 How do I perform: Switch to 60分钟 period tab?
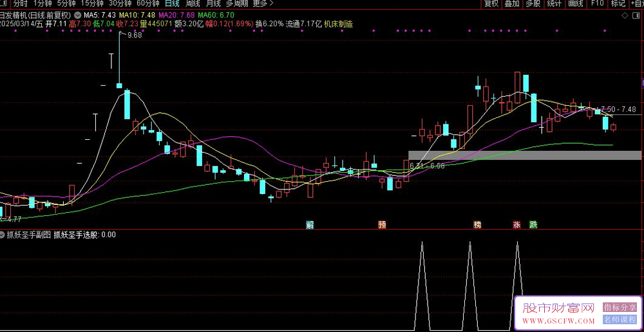tap(147, 4)
